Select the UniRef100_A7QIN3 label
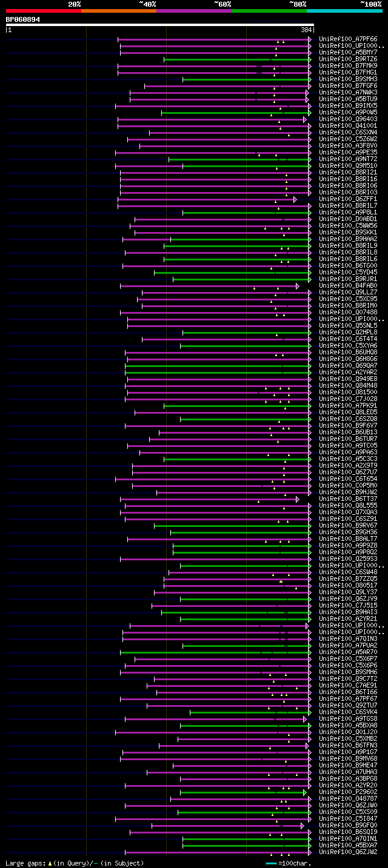The image size is (388, 868). pyautogui.click(x=348, y=639)
